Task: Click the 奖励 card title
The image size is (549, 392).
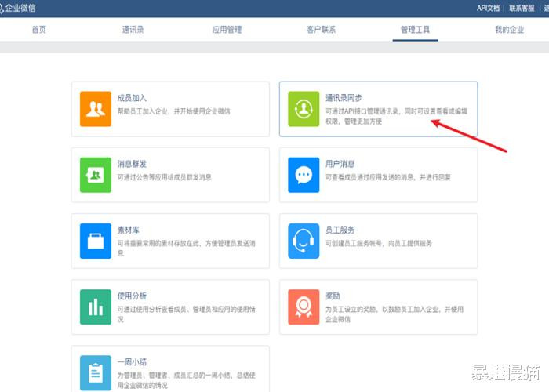Action: coord(333,296)
